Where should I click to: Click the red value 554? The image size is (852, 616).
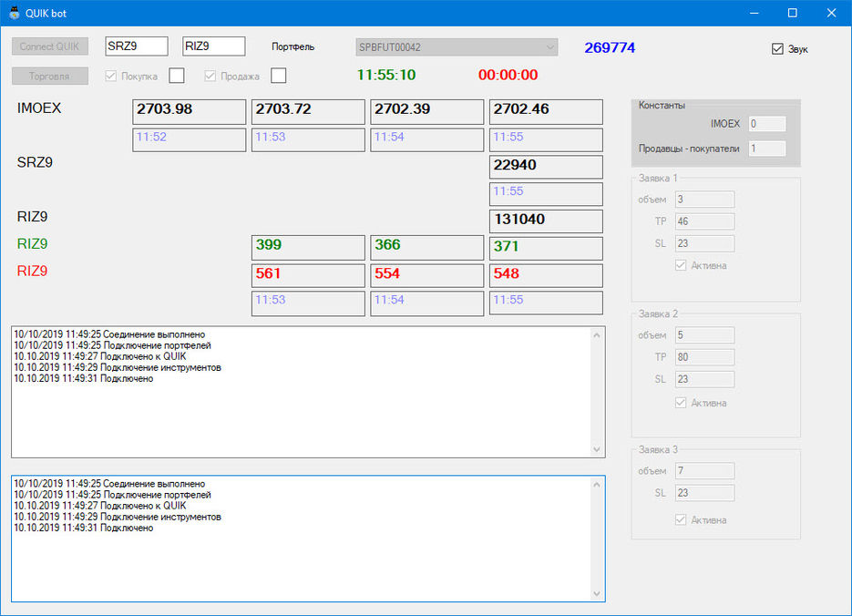point(427,275)
